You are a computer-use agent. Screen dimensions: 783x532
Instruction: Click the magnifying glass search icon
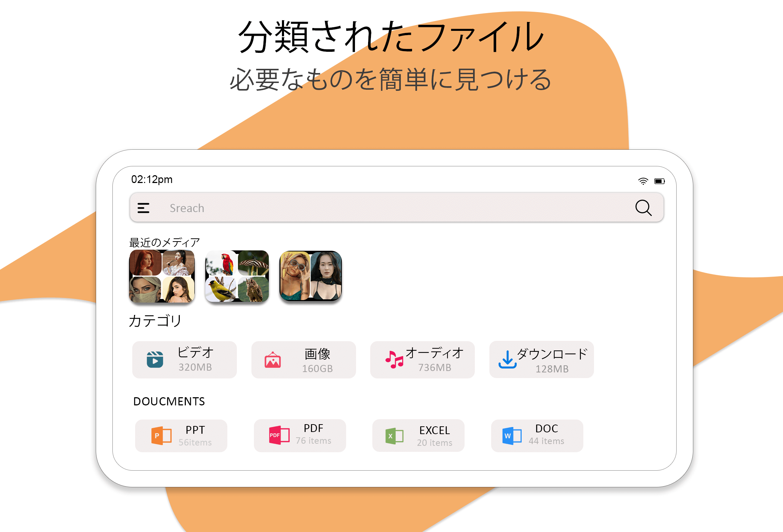pyautogui.click(x=643, y=208)
